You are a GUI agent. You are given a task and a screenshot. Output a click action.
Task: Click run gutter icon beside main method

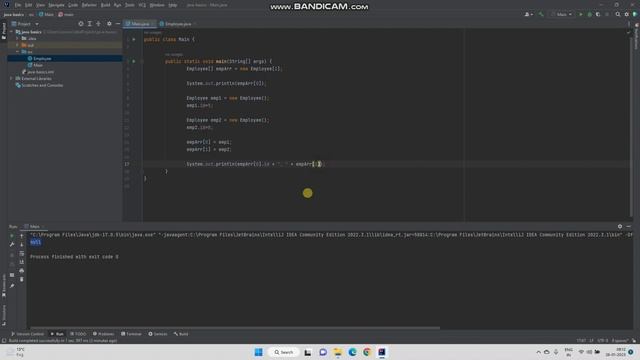coord(133,62)
